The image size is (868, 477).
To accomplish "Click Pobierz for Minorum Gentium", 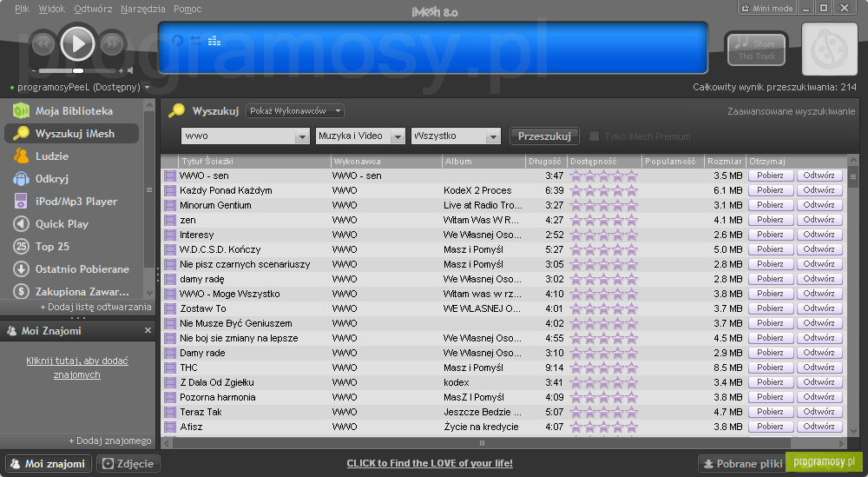I will click(x=771, y=205).
